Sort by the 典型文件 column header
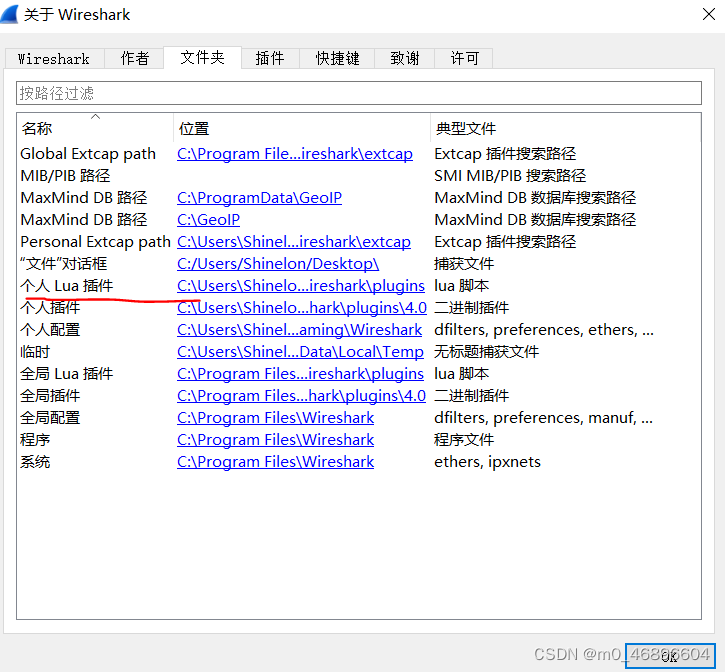Screen dimensions: 725x672 coord(565,128)
